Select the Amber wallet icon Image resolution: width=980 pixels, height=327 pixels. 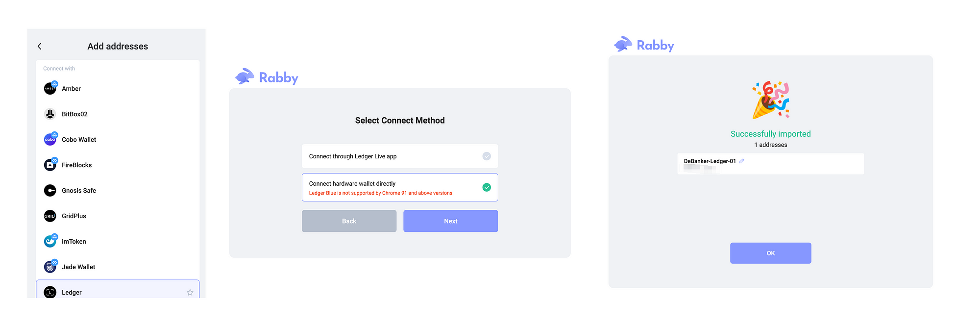pos(50,88)
